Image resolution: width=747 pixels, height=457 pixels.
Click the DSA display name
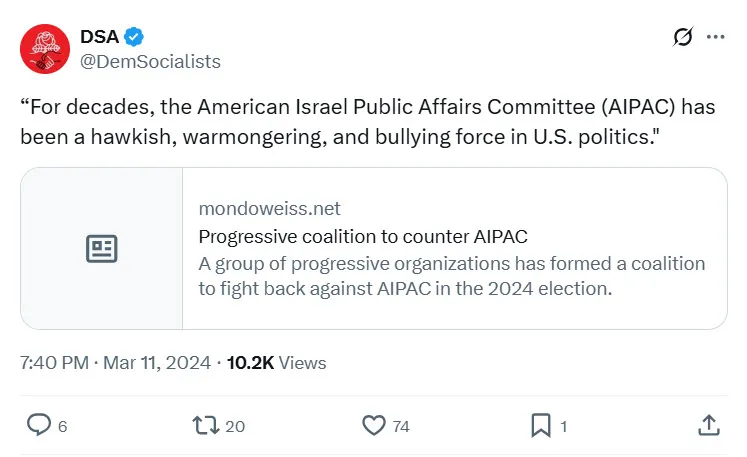[99, 37]
